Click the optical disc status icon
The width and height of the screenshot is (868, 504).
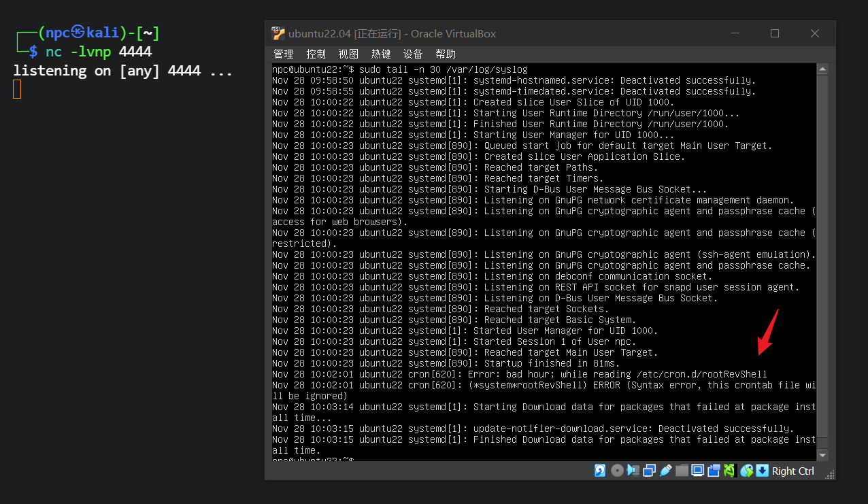pyautogui.click(x=617, y=471)
